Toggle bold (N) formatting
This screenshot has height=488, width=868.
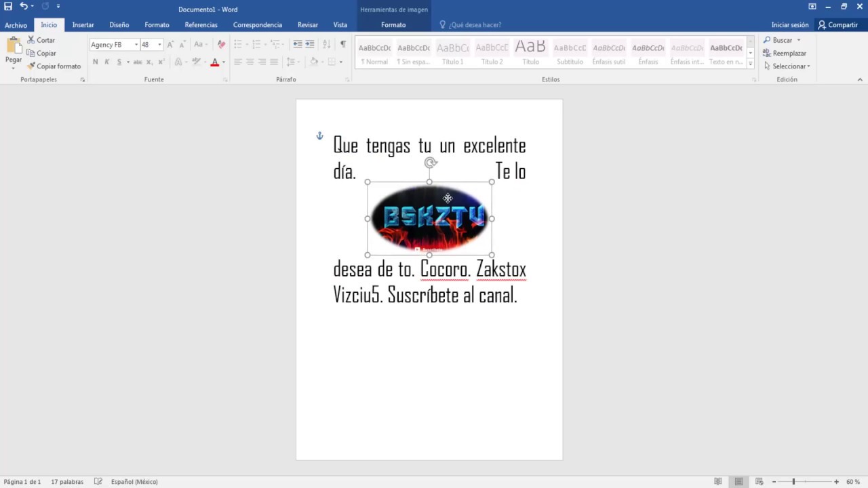tap(95, 62)
